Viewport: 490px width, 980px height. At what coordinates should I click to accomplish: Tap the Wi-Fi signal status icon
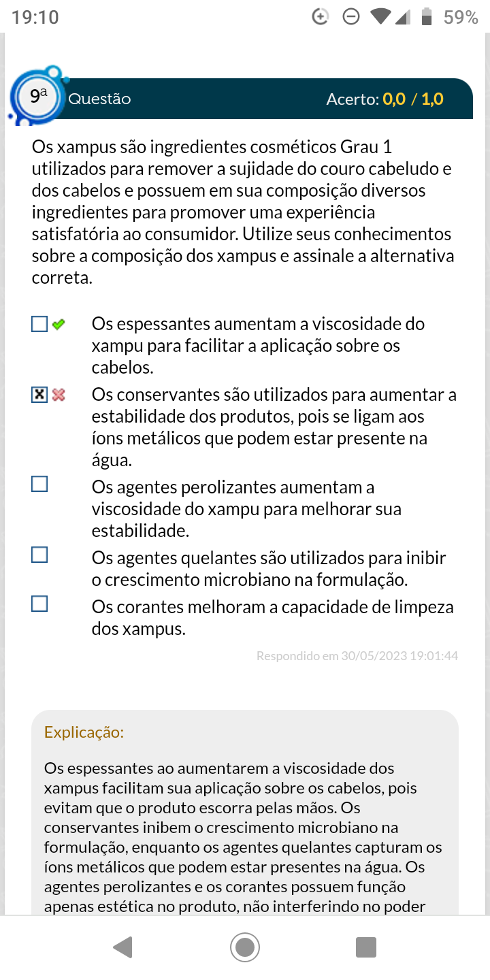click(x=380, y=17)
